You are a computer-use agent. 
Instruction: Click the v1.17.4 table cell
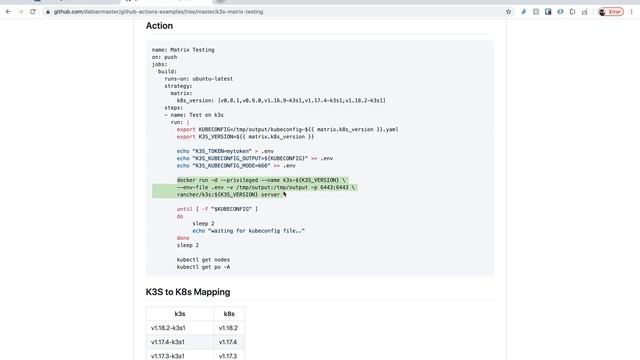coord(229,342)
